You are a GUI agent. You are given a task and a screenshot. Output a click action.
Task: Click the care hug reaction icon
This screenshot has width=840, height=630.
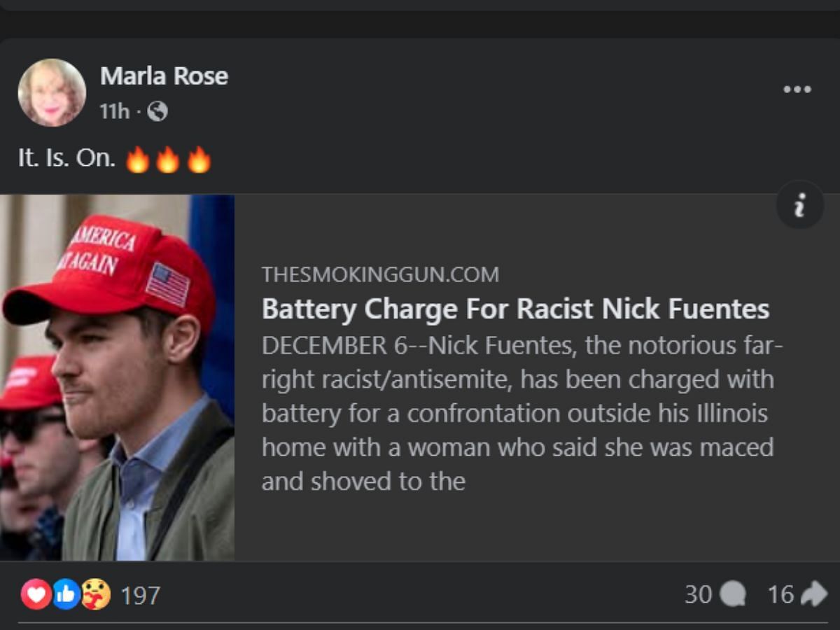click(96, 595)
